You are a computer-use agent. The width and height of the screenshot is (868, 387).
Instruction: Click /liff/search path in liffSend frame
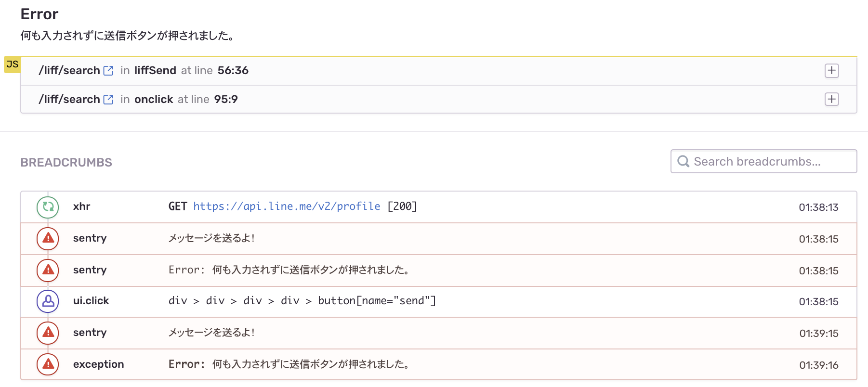pos(69,70)
